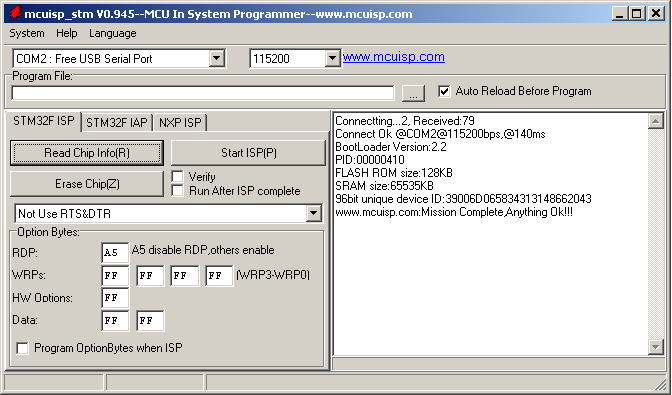Click the 'Mission Complete,Anything Ok!!!' log line
Viewport: 672px width, 395px height.
point(454,212)
